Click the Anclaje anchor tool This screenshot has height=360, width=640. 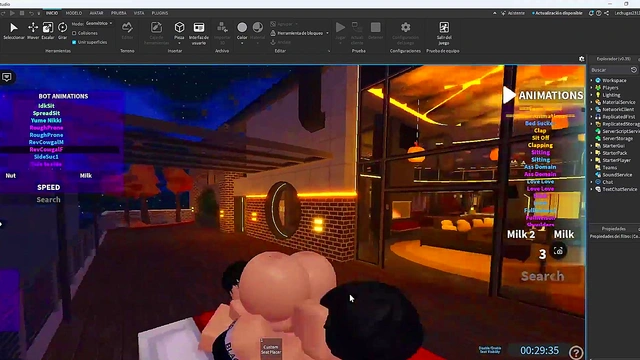(280, 42)
